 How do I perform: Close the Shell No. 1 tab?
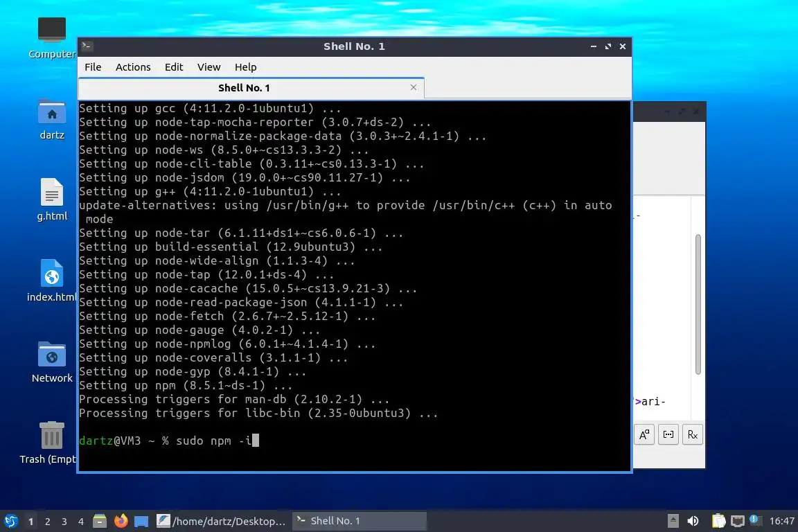click(414, 87)
